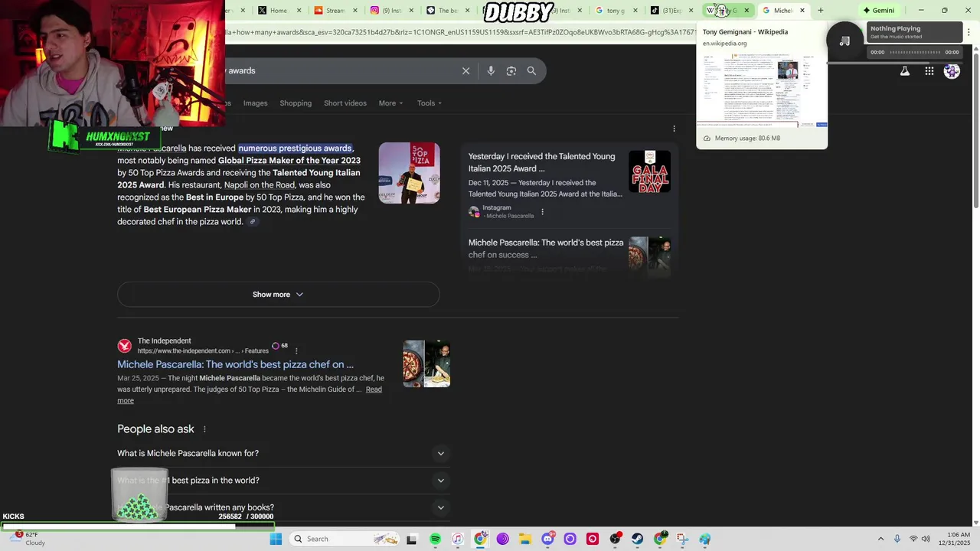This screenshot has height=551, width=980.
Task: Close the X Home browser tab
Action: click(299, 10)
